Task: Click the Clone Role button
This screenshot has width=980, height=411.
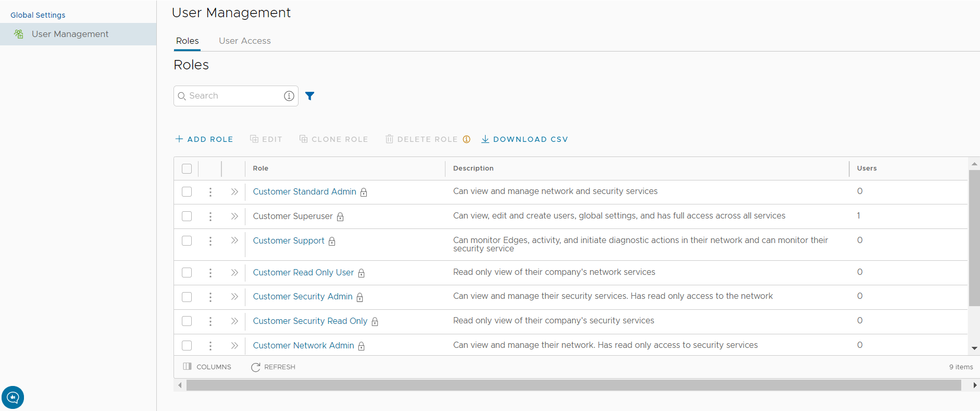Action: tap(333, 139)
